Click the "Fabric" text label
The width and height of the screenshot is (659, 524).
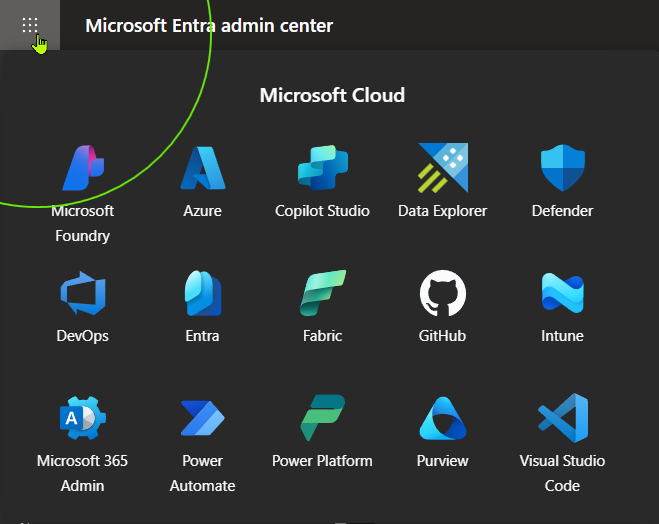[322, 336]
